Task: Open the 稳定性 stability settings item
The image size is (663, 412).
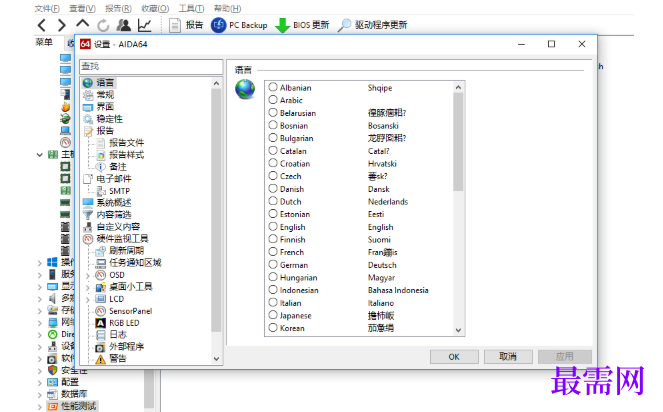Action: 103,119
